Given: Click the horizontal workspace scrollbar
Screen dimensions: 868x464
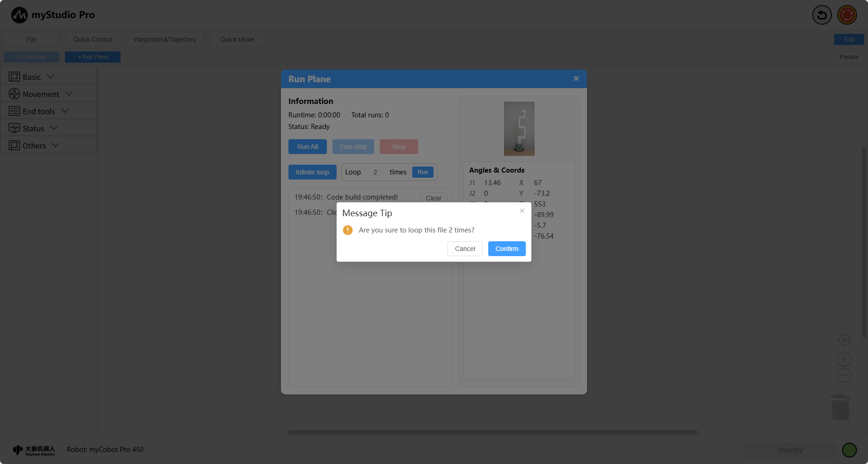Looking at the screenshot, I should pyautogui.click(x=492, y=432).
